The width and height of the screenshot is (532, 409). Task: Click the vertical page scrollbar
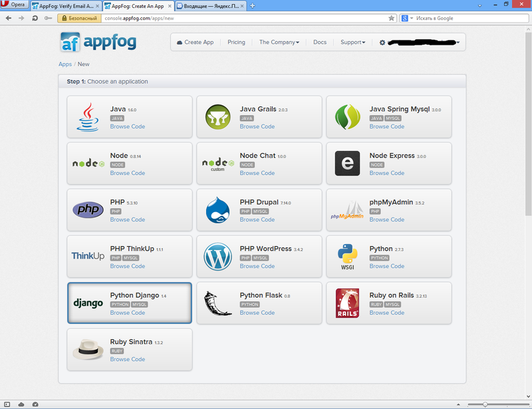528,124
